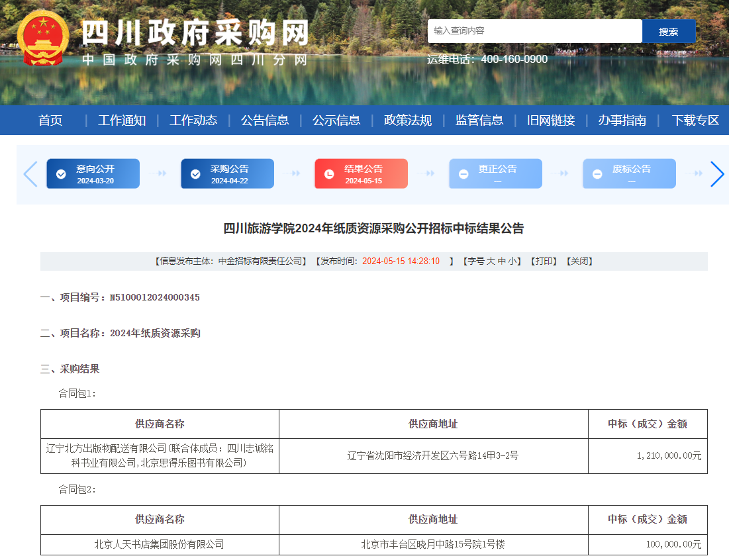
Task: Click the search query input field
Action: click(x=534, y=31)
